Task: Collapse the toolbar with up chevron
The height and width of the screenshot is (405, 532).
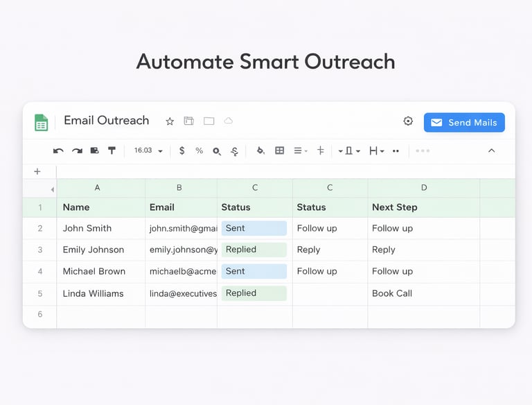Action: coord(491,150)
